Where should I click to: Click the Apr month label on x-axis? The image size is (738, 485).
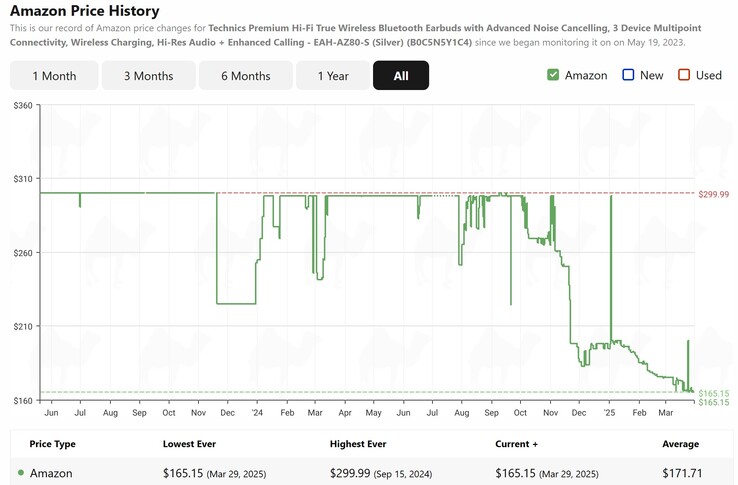pyautogui.click(x=345, y=412)
